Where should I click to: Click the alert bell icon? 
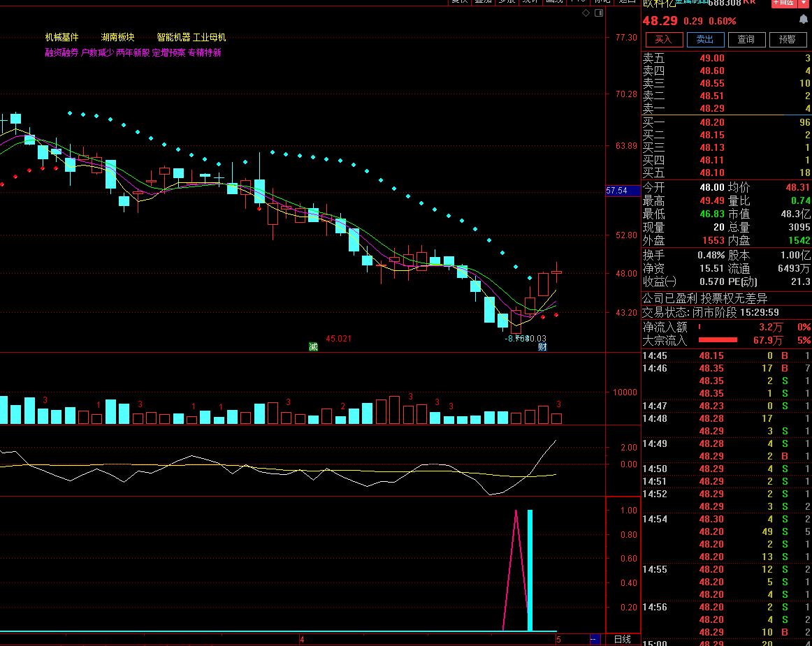803,20
